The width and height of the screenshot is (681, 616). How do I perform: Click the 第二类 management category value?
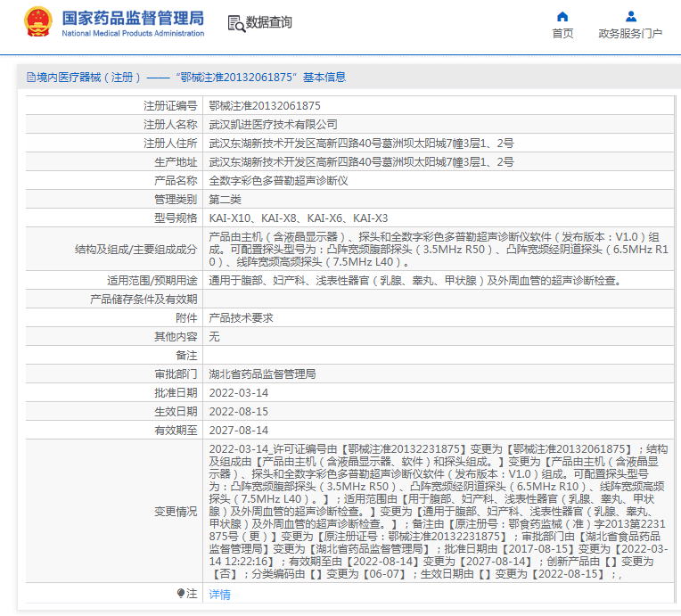click(225, 199)
